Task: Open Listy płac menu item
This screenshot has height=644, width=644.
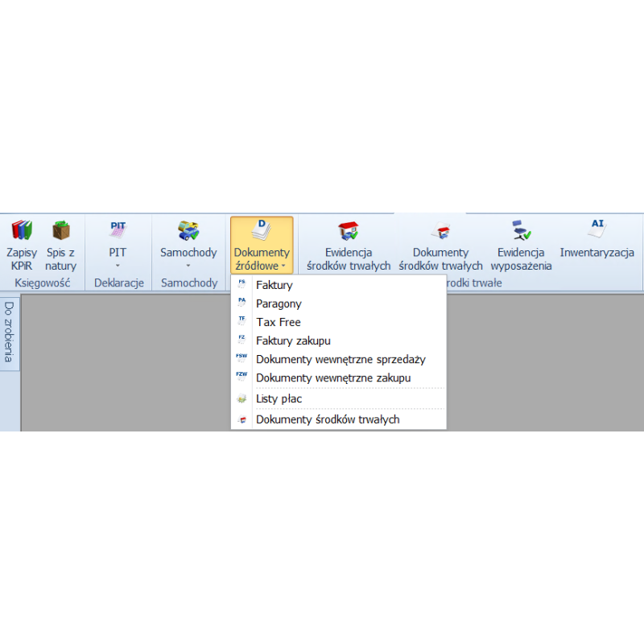Action: click(x=279, y=398)
